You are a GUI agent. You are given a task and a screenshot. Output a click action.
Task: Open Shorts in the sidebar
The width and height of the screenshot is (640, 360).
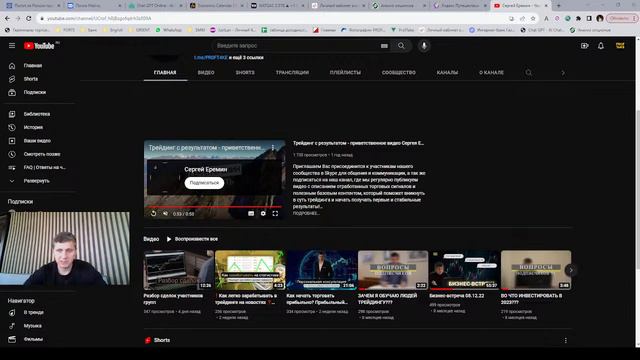(x=31, y=79)
